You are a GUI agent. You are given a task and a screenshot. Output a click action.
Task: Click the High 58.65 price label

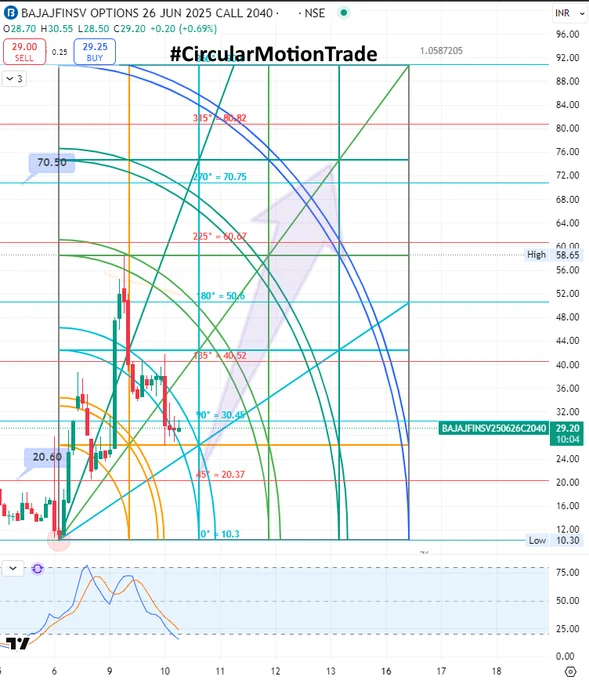[553, 255]
